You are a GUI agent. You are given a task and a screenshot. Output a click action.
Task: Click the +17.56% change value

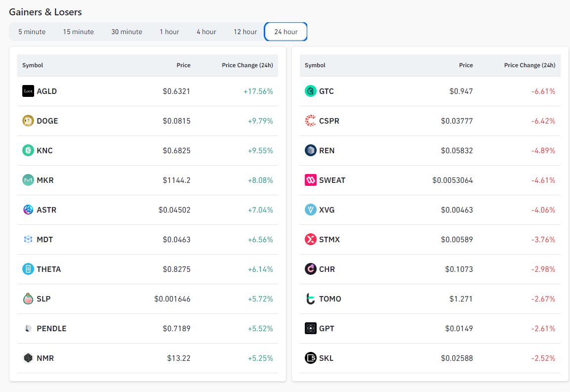[x=258, y=91]
